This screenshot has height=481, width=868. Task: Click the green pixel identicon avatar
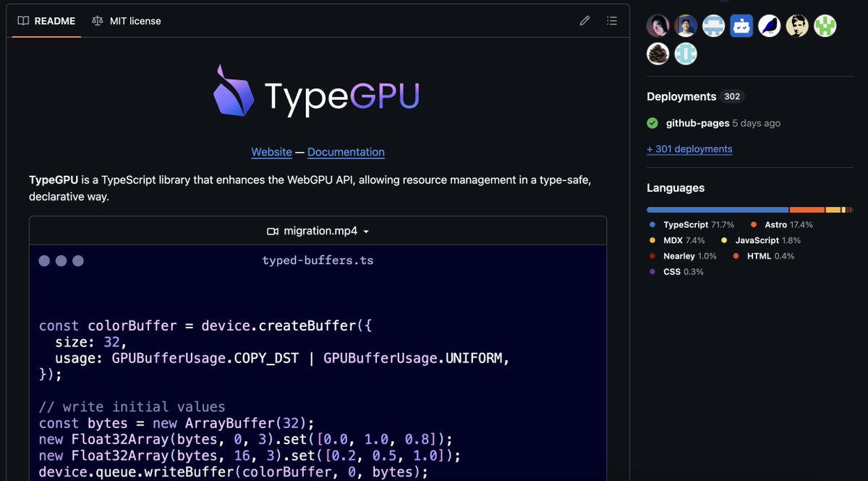(825, 26)
